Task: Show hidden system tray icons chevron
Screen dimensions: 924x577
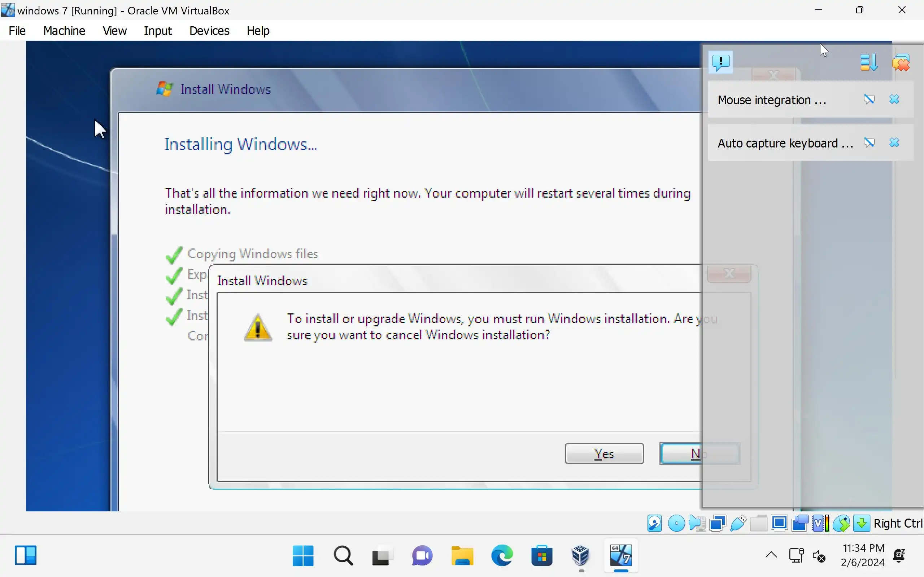Action: tap(771, 555)
